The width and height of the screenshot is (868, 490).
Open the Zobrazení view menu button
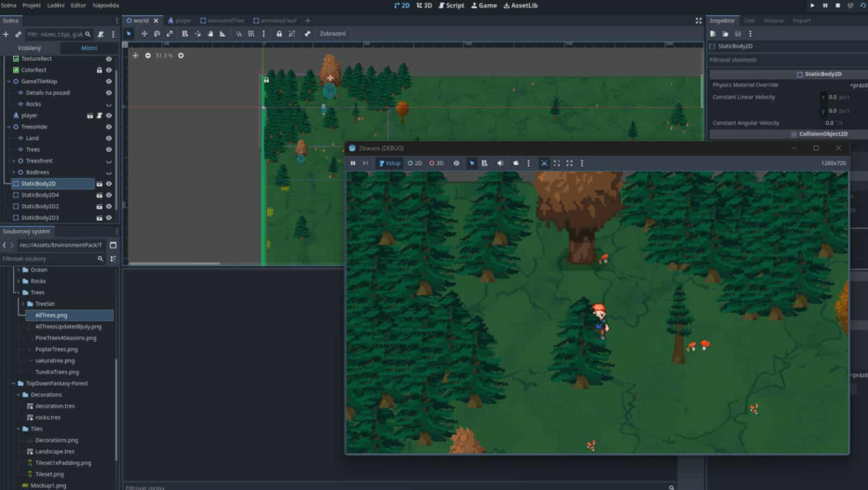(x=333, y=34)
